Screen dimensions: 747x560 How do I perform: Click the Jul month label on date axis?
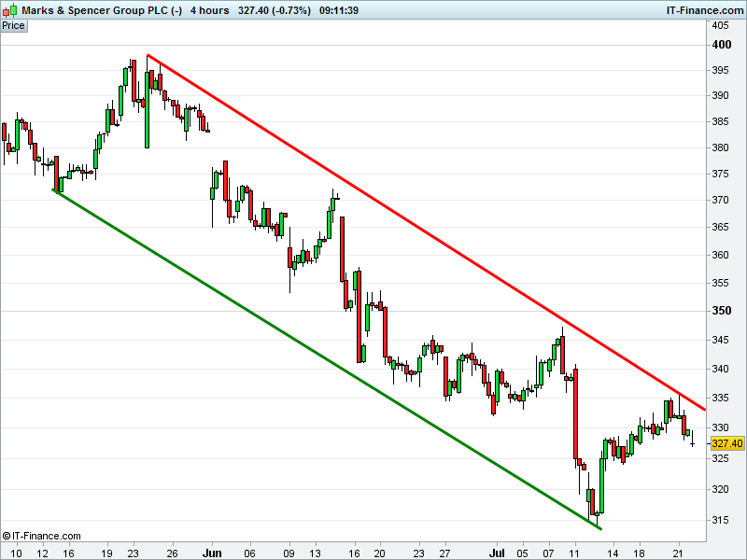[497, 553]
